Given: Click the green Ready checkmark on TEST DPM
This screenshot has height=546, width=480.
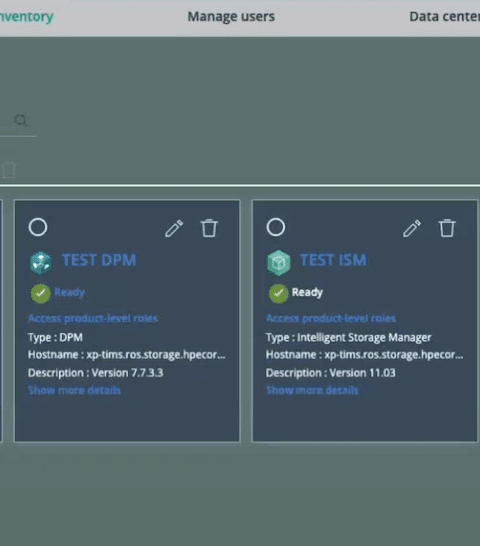Looking at the screenshot, I should click(x=40, y=294).
